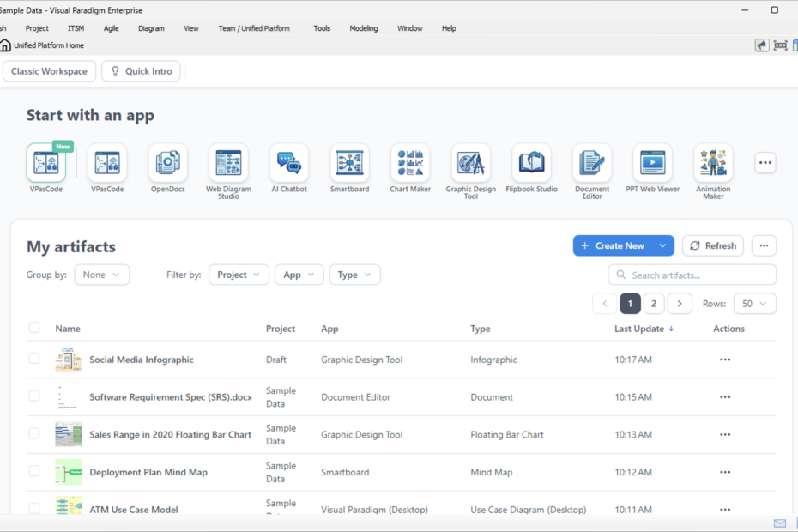
Task: Open the Smartboard app
Action: point(349,163)
